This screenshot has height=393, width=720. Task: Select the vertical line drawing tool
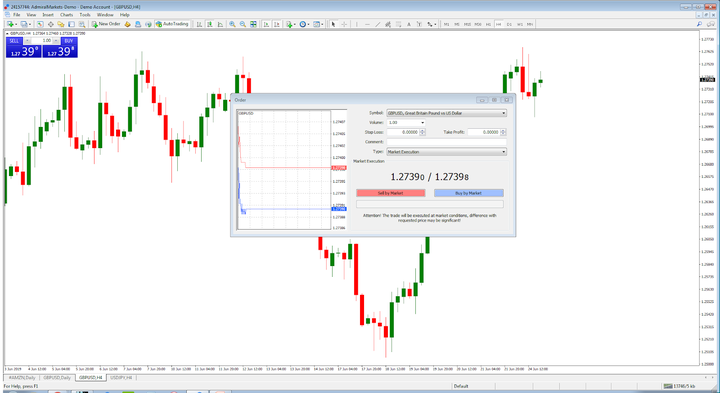(x=357, y=24)
